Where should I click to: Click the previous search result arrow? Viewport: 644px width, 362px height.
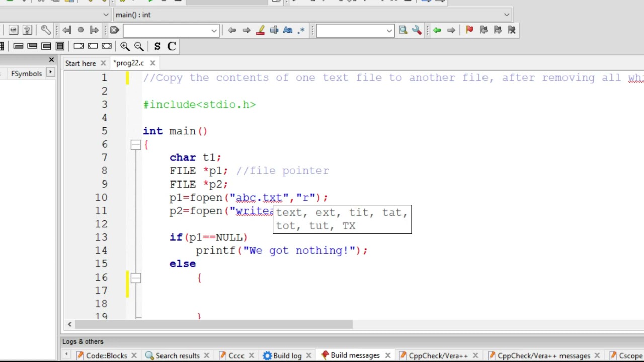[232, 30]
